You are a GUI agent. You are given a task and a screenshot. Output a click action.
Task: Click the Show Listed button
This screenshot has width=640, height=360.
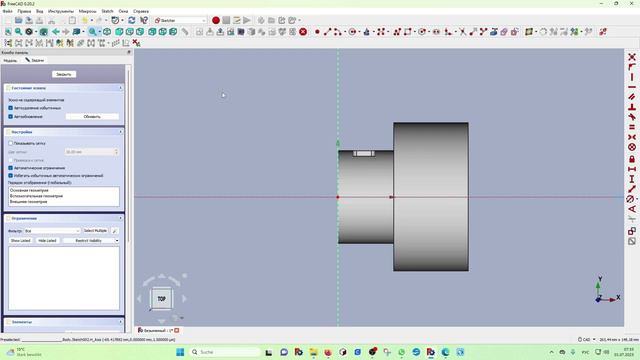point(21,240)
